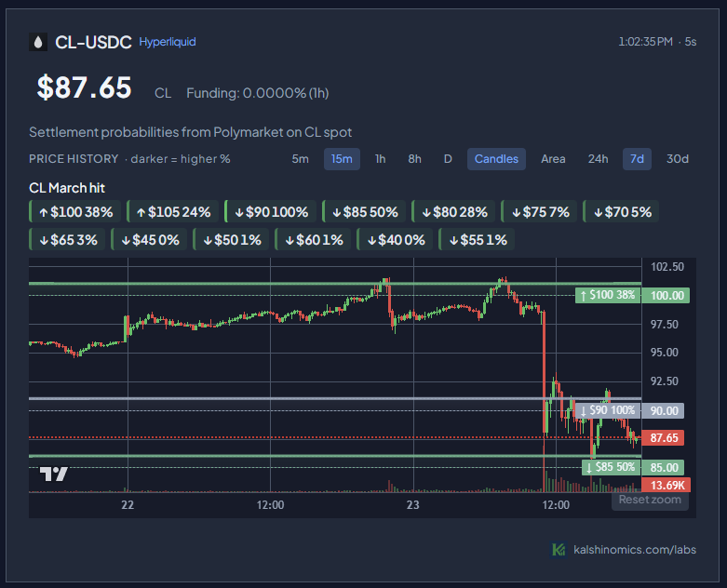Click the 100.00 green price axis tag
Screen dimensions: 727x588
(666, 296)
